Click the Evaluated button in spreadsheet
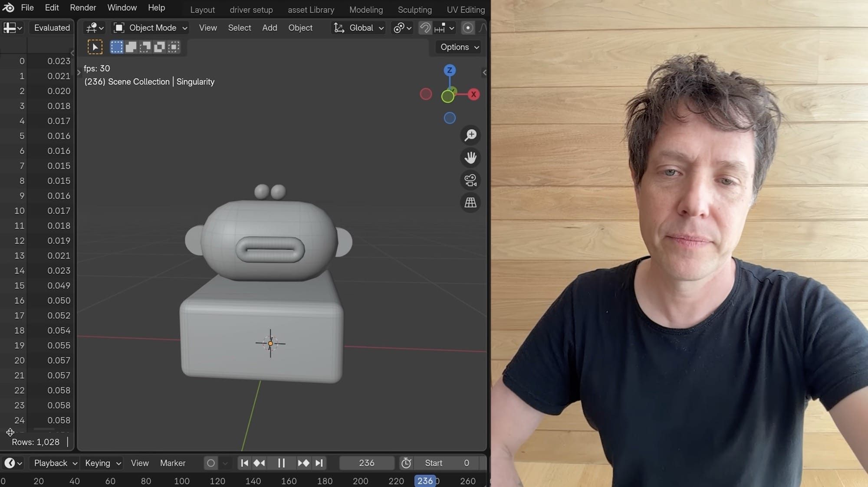The width and height of the screenshot is (868, 487). tap(52, 28)
